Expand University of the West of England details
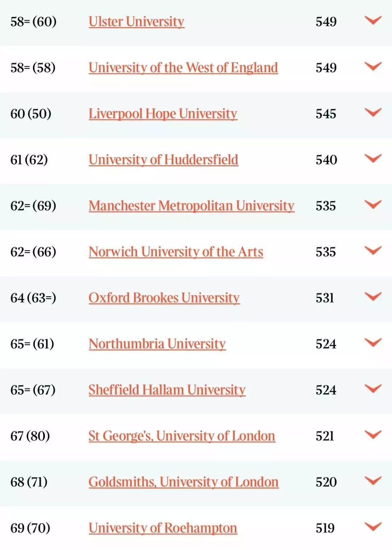Viewport: 392px width, 550px height. click(373, 66)
